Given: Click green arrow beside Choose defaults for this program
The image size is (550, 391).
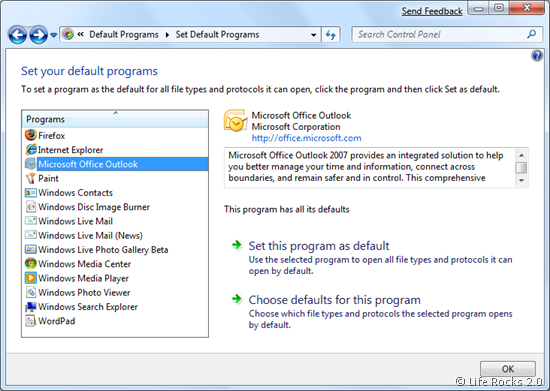Looking at the screenshot, I should [237, 299].
